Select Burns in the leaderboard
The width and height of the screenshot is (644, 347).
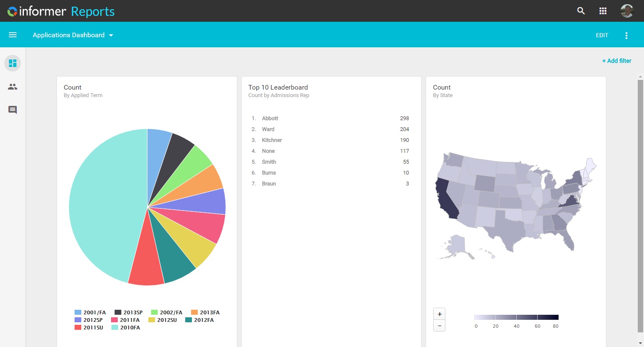(269, 173)
